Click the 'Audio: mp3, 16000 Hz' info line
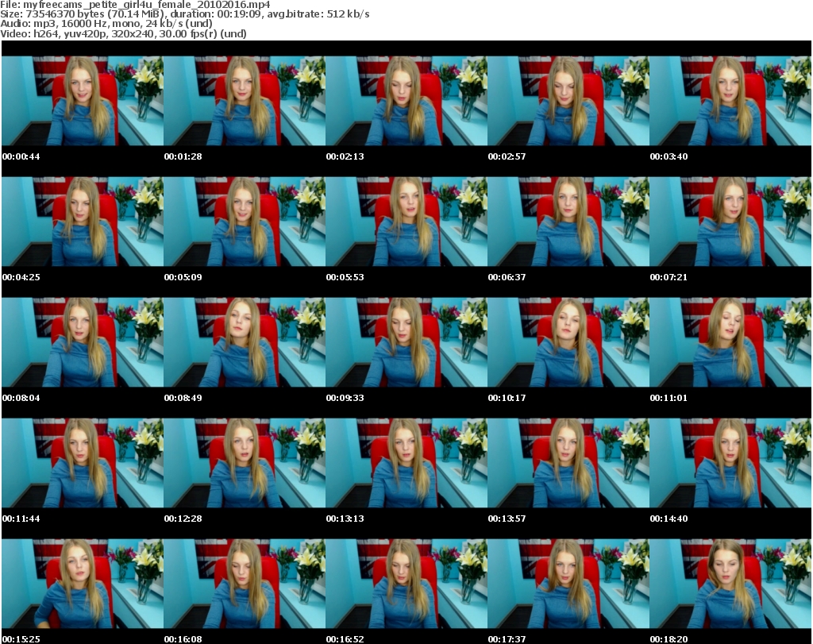This screenshot has height=644, width=813. (x=106, y=23)
